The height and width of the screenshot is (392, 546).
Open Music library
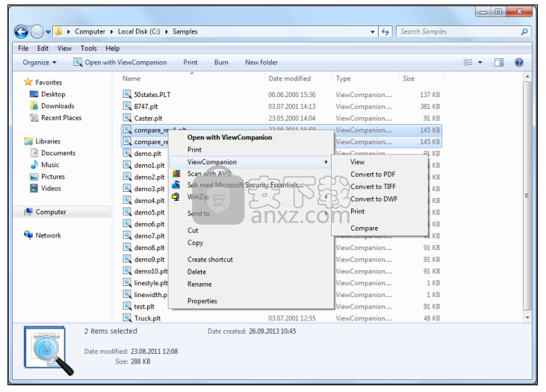50,165
